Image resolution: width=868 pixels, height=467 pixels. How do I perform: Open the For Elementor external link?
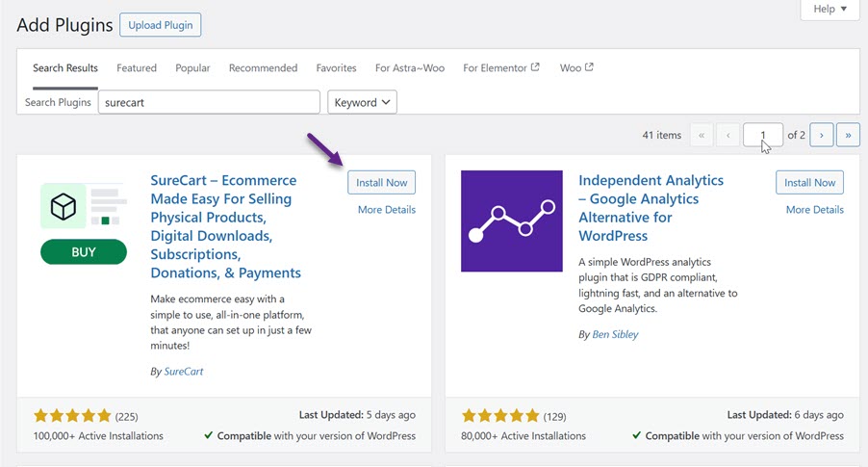[x=501, y=68]
